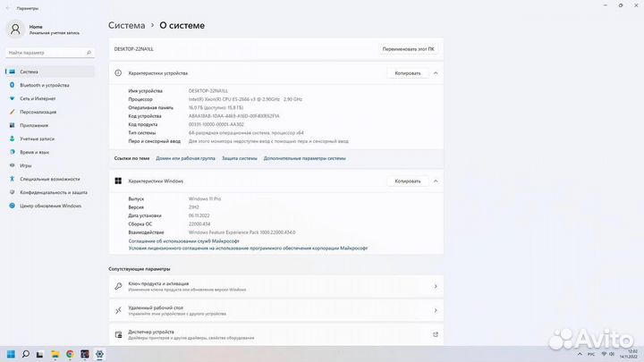The image size is (644, 362).
Task: Open Соглашение об использовании служб Майкрософт
Action: point(183,241)
